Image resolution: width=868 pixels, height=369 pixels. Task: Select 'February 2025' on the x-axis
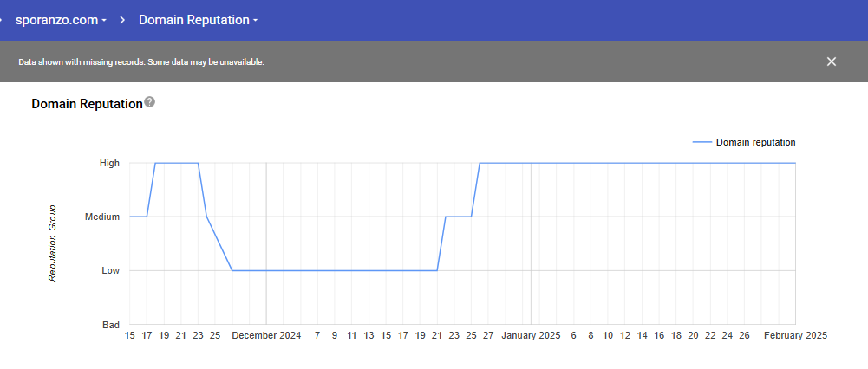[795, 335]
